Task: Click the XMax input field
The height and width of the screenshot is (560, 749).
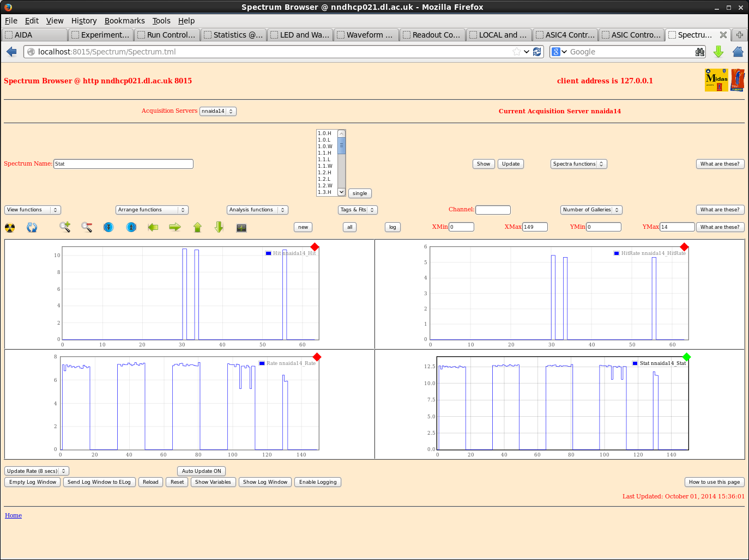Action: 535,227
